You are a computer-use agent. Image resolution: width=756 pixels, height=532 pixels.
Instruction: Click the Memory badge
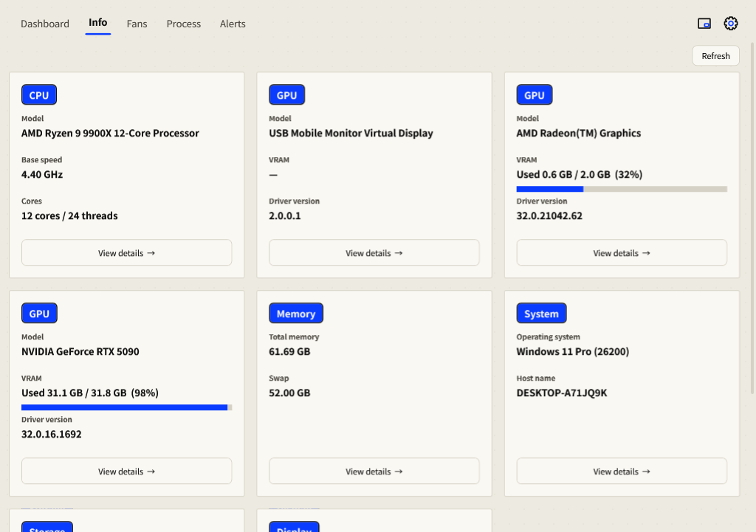pyautogui.click(x=296, y=314)
